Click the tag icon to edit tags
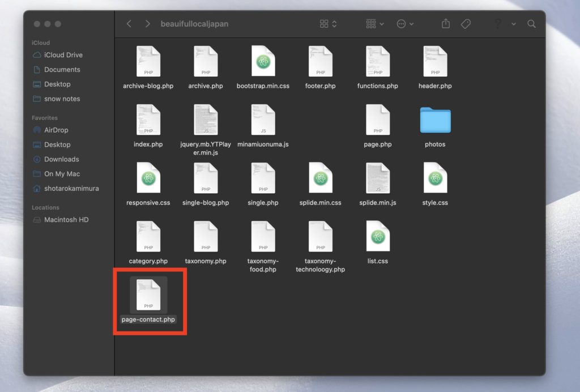The height and width of the screenshot is (392, 580). tap(466, 24)
